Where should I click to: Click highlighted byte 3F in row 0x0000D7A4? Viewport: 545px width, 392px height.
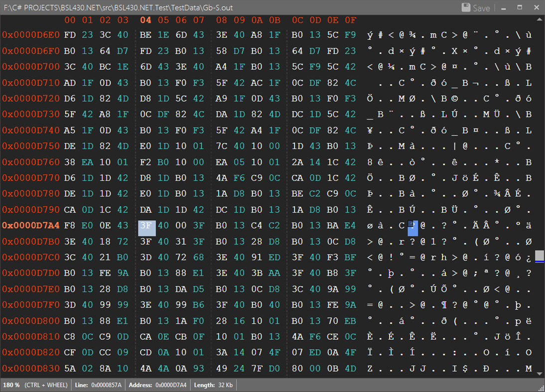pyautogui.click(x=146, y=228)
